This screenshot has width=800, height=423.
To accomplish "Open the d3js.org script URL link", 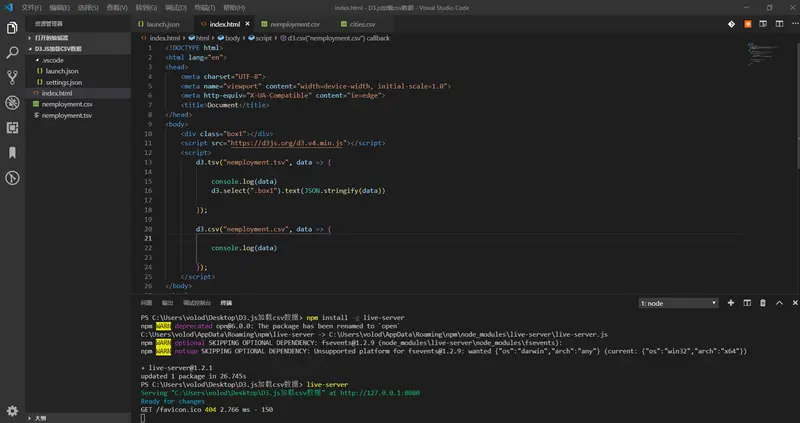I will point(287,143).
